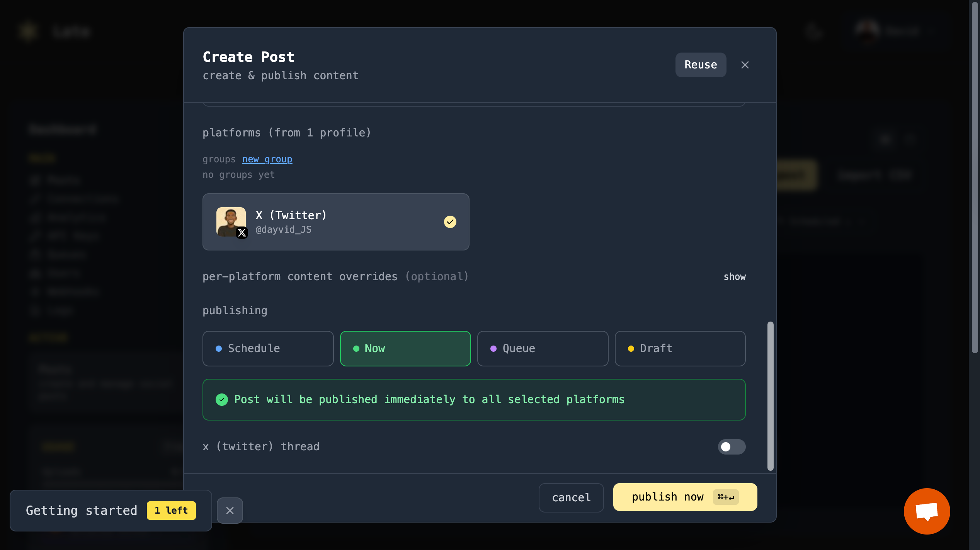Select the Now publishing option
This screenshot has height=550, width=980.
(405, 348)
